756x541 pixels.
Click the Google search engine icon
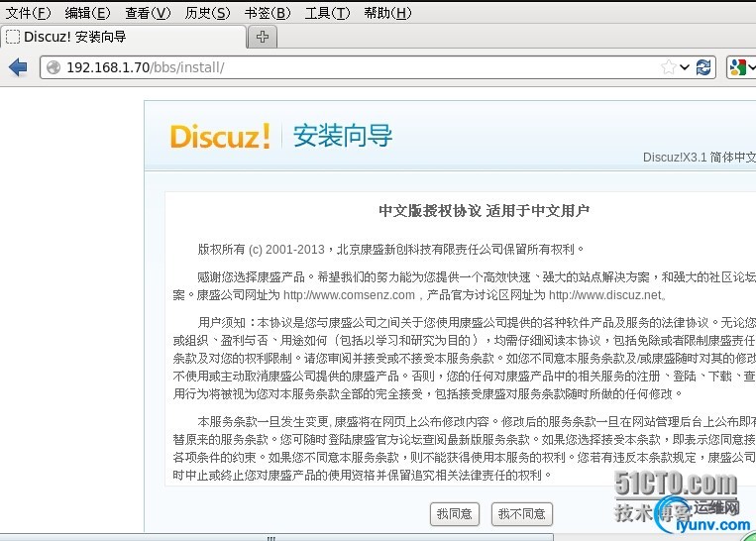point(738,67)
